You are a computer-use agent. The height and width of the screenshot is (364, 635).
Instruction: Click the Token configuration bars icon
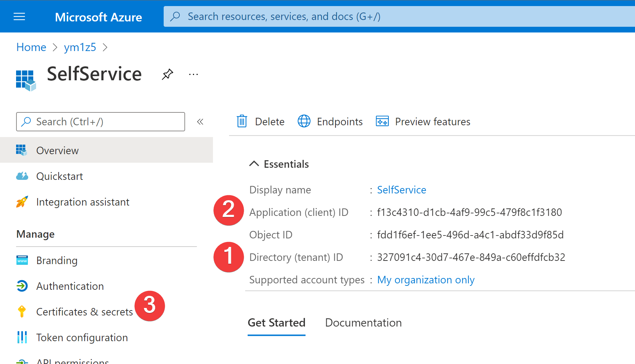(22, 337)
